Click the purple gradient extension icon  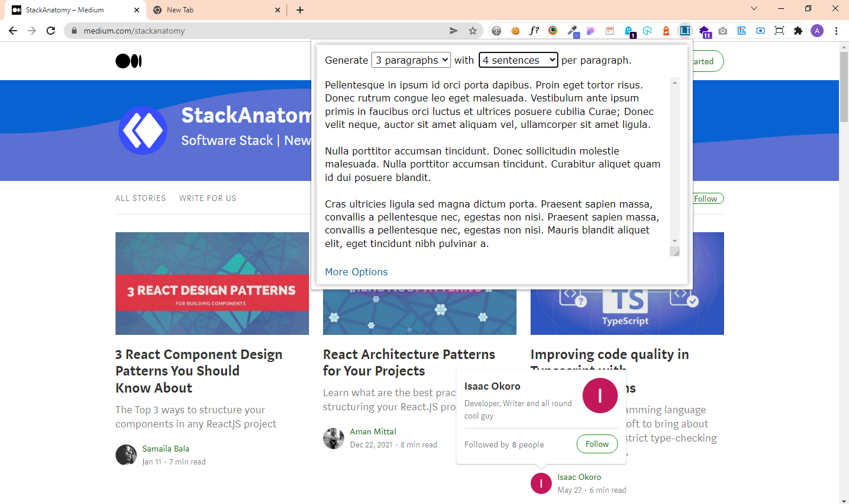591,31
